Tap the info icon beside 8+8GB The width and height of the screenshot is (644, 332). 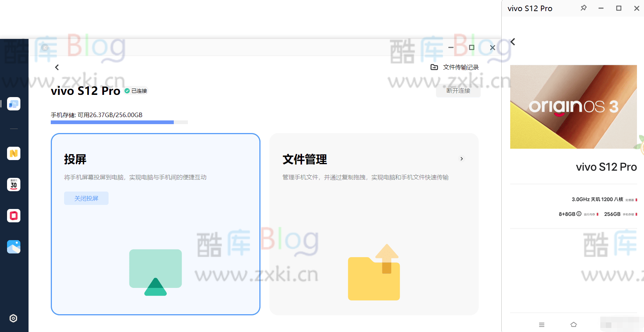point(579,214)
